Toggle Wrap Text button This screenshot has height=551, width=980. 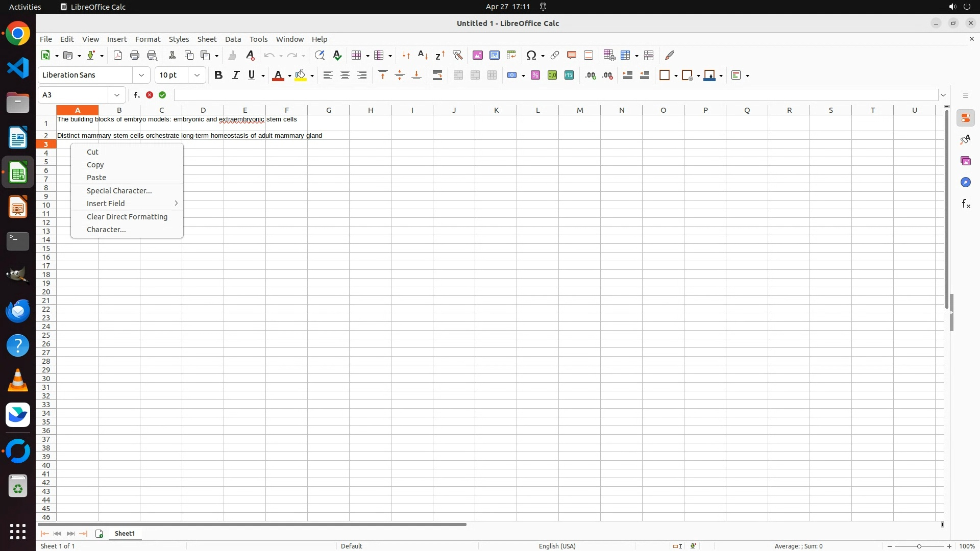pos(437,76)
